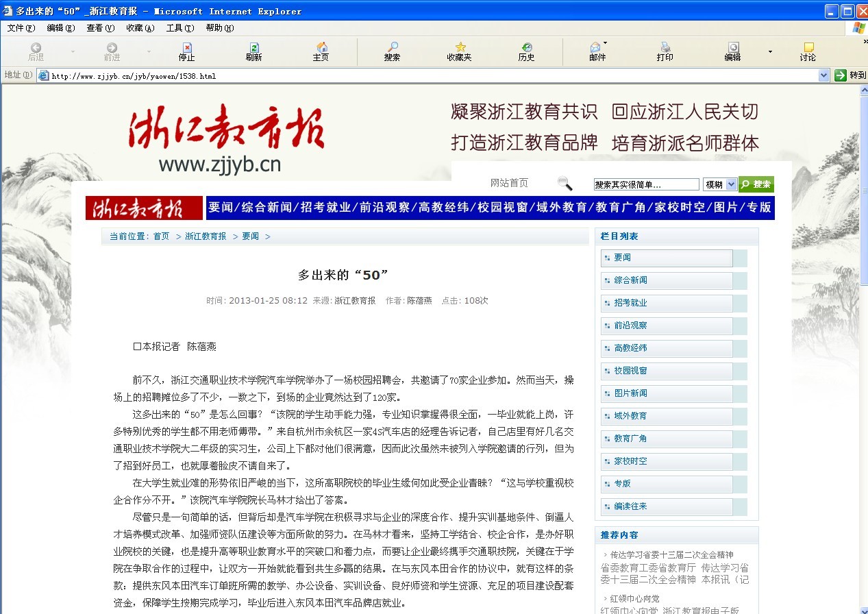The height and width of the screenshot is (614, 868).
Task: Click 招考就业 in the blue navigation bar
Action: pyautogui.click(x=325, y=207)
